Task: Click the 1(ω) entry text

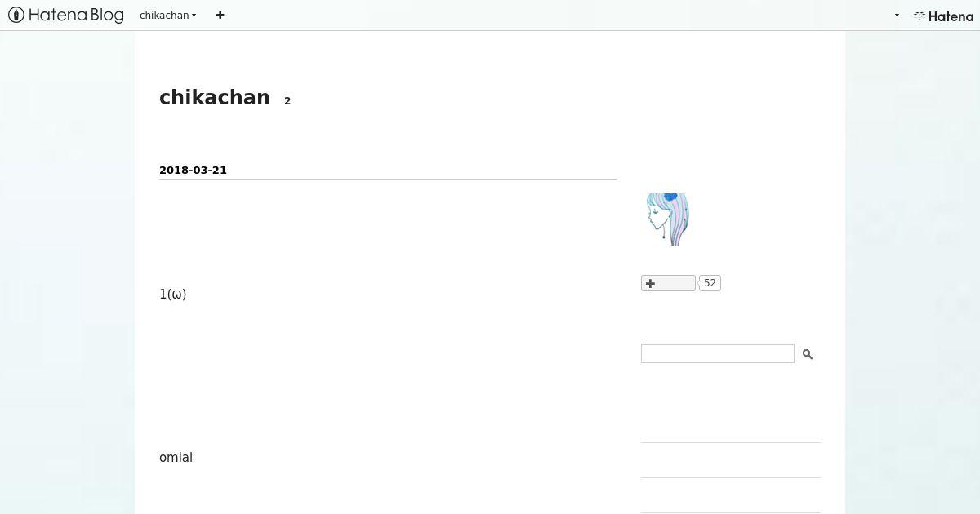Action: click(173, 294)
